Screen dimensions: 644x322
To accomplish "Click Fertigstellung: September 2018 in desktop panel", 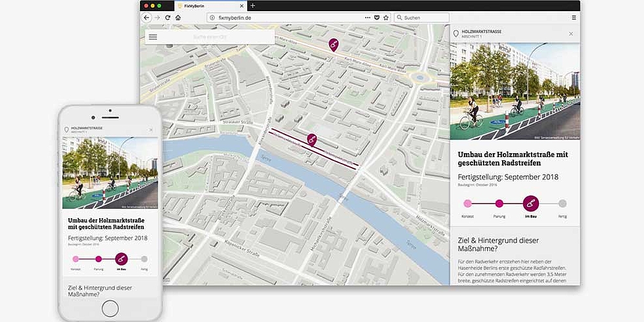I will click(508, 177).
